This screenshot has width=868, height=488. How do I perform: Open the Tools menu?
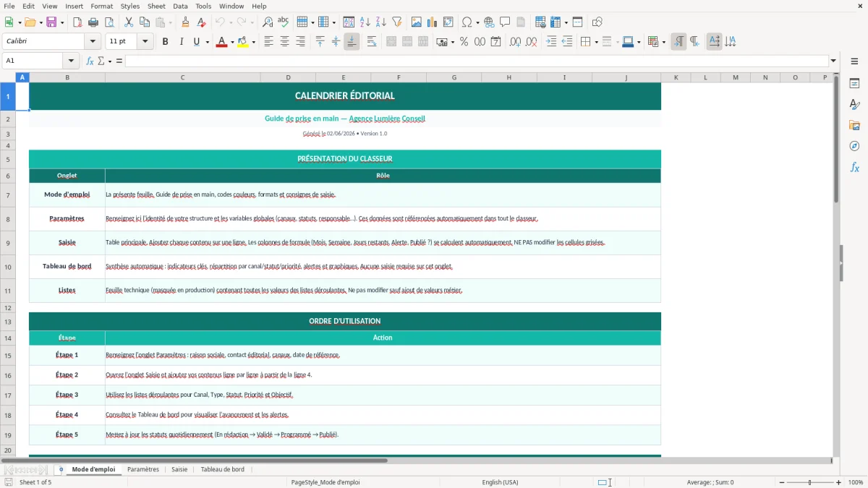point(203,6)
